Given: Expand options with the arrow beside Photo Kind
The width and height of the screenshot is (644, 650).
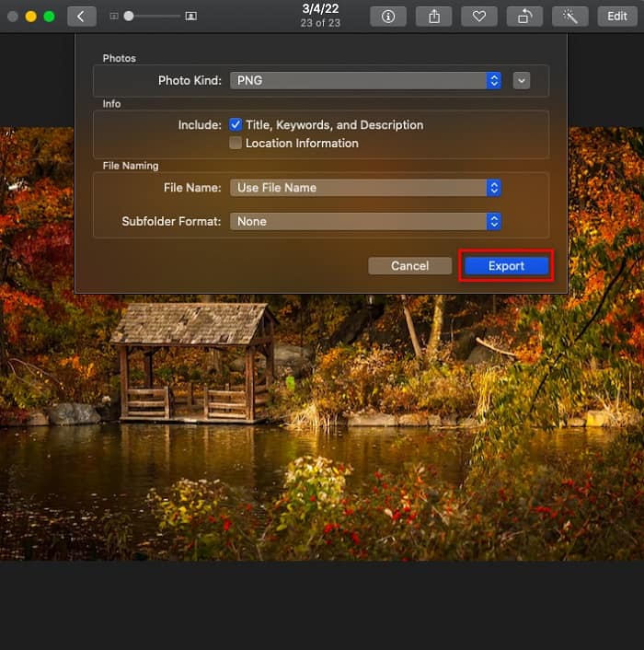Looking at the screenshot, I should (522, 81).
